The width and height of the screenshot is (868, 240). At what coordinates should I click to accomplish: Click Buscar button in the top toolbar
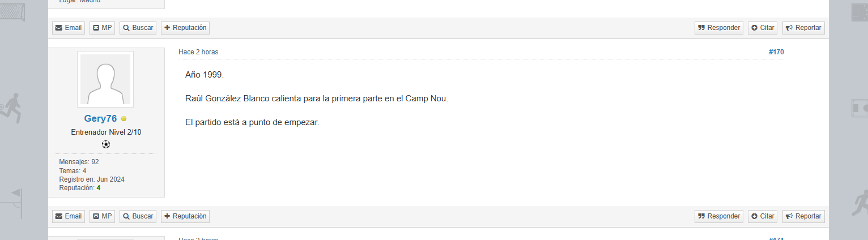pyautogui.click(x=138, y=28)
